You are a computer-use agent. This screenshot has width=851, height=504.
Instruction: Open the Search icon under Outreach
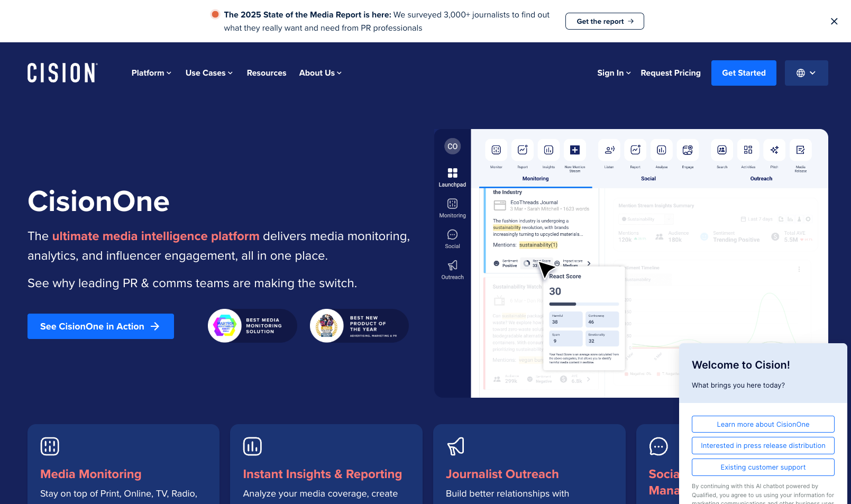pos(722,150)
